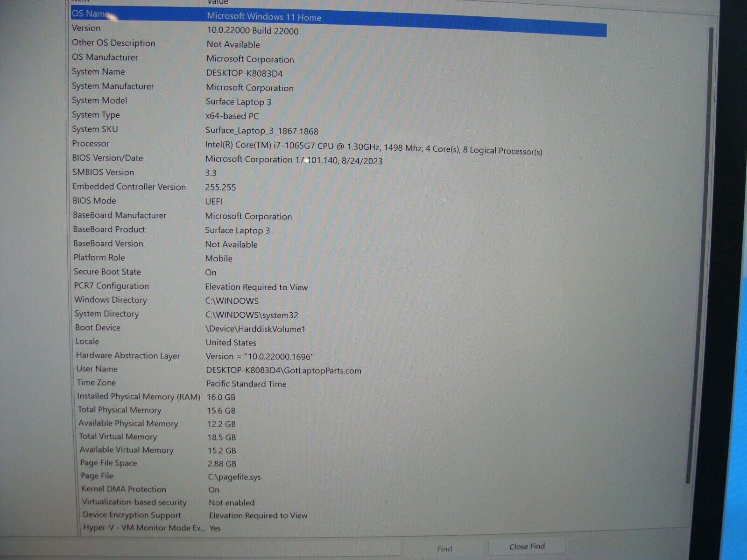Click the Find button

444,549
